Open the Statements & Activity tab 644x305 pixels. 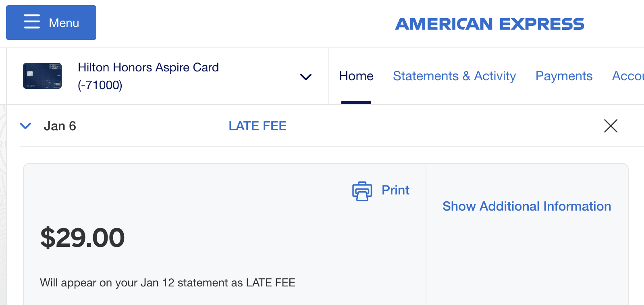pyautogui.click(x=454, y=76)
